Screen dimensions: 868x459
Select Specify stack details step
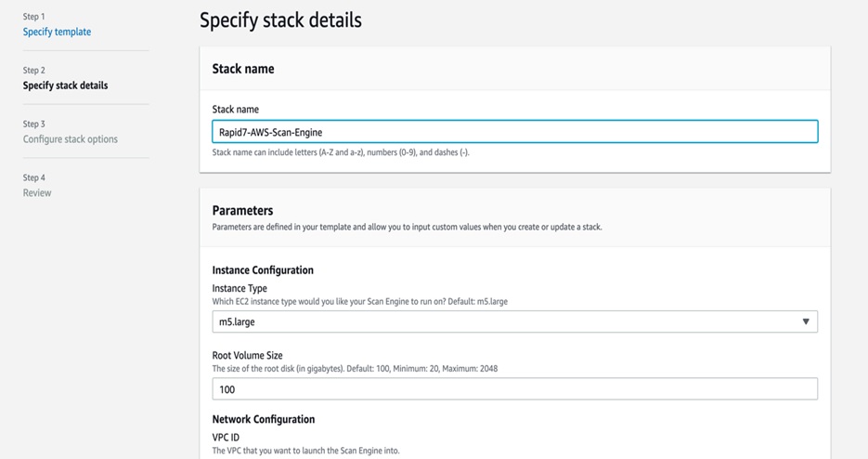coord(65,85)
